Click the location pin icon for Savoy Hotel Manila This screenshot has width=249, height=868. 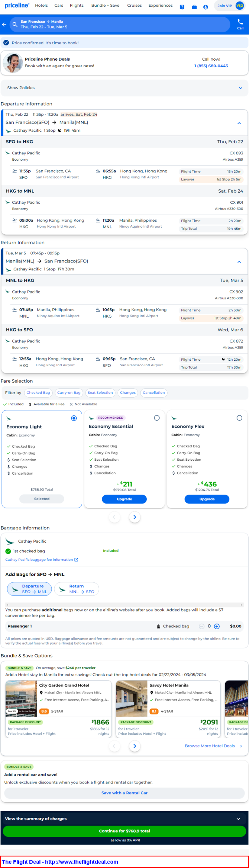152,692
